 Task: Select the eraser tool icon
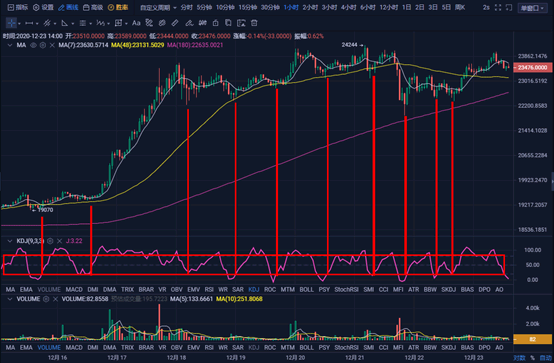[189, 23]
